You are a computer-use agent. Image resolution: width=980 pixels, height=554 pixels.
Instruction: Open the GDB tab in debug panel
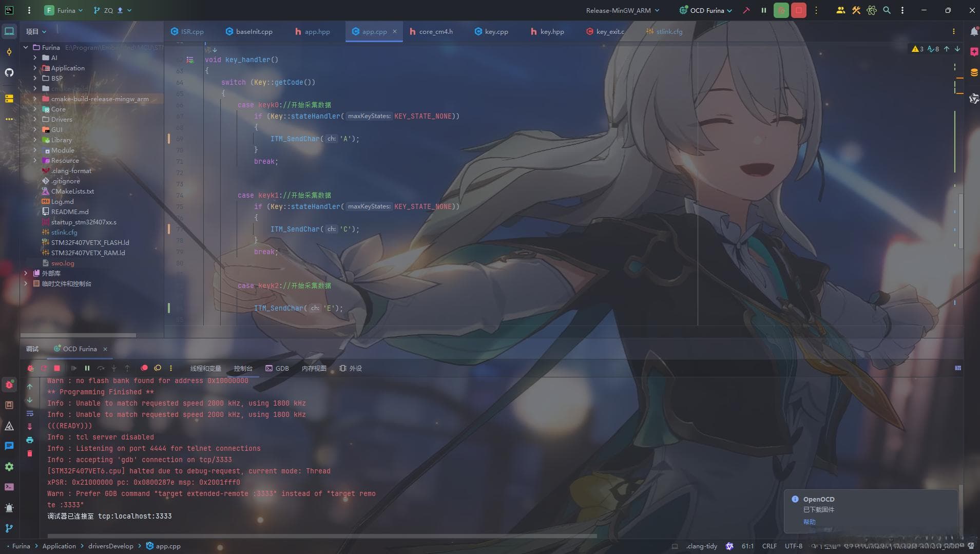click(277, 368)
